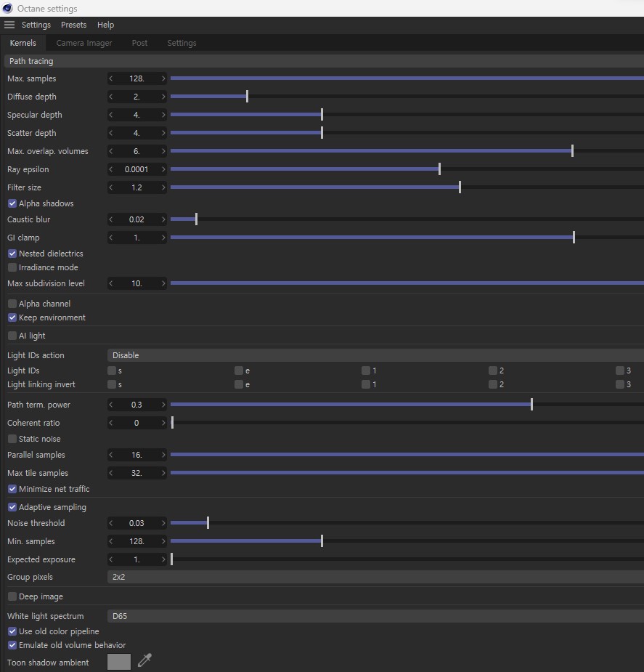Open the Settings tab beside Post
This screenshot has height=672, width=644.
click(x=182, y=43)
